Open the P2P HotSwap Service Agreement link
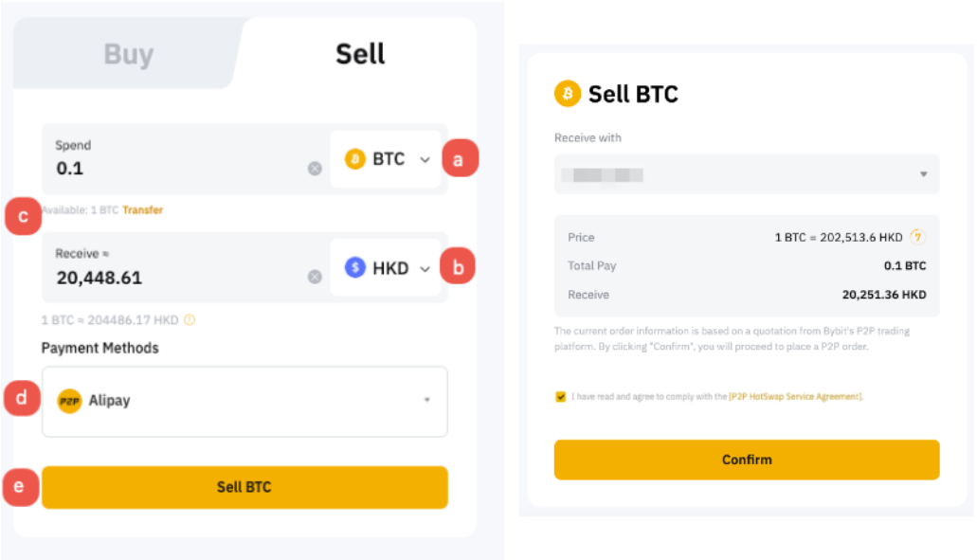Screen dimensions: 977x560 [795, 397]
